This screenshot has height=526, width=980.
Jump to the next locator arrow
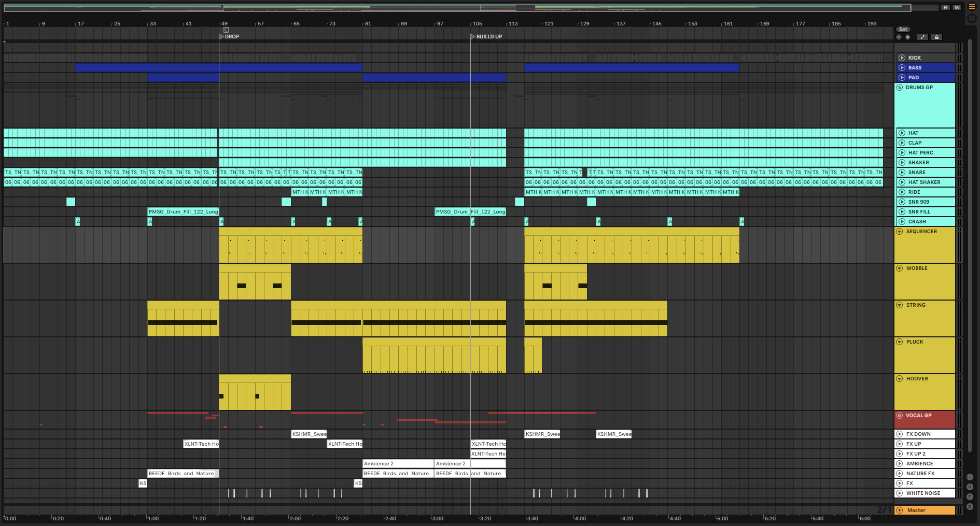point(907,37)
